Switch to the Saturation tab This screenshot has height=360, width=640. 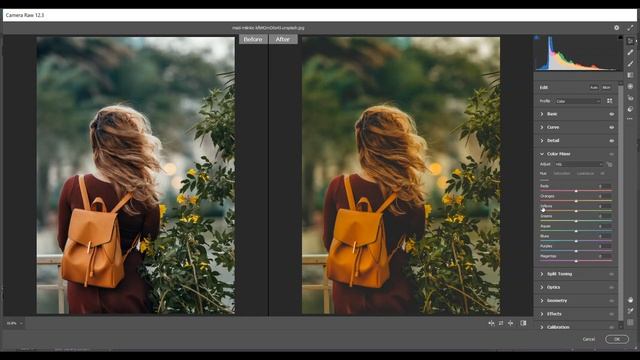tap(562, 173)
